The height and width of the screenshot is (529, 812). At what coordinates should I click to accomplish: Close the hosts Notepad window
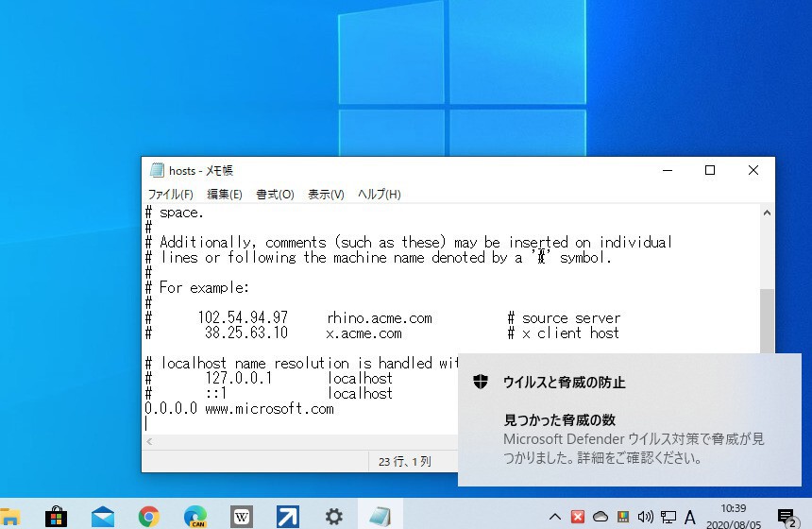click(x=753, y=170)
